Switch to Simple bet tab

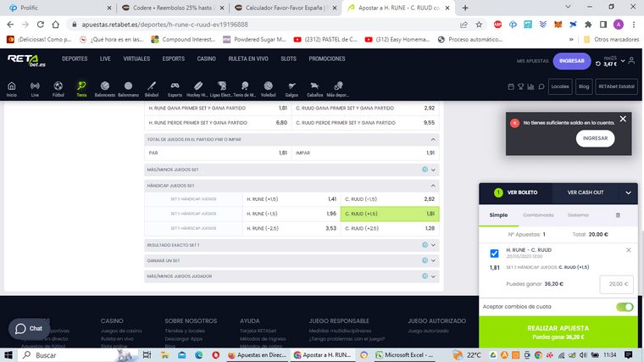(x=498, y=215)
